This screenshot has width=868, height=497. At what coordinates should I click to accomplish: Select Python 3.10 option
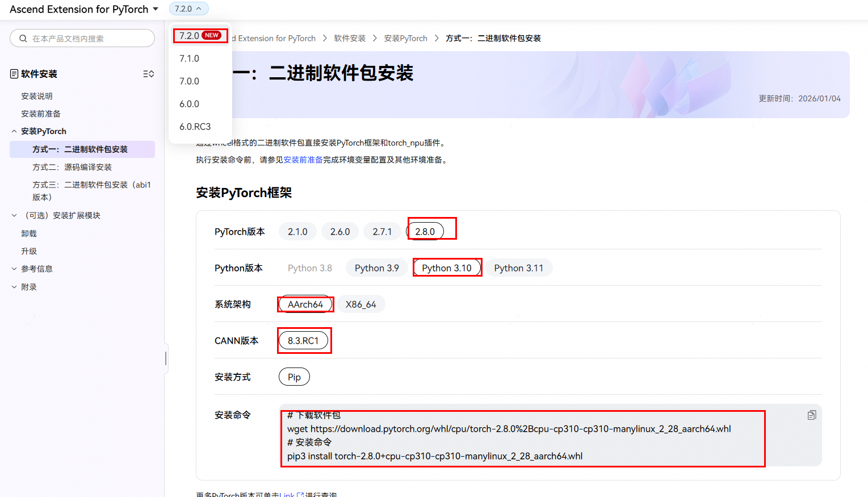447,268
